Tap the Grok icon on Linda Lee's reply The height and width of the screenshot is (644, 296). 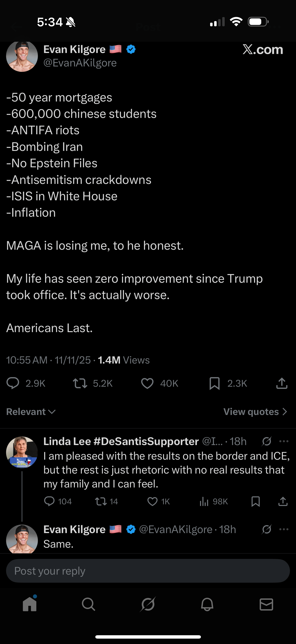[267, 441]
